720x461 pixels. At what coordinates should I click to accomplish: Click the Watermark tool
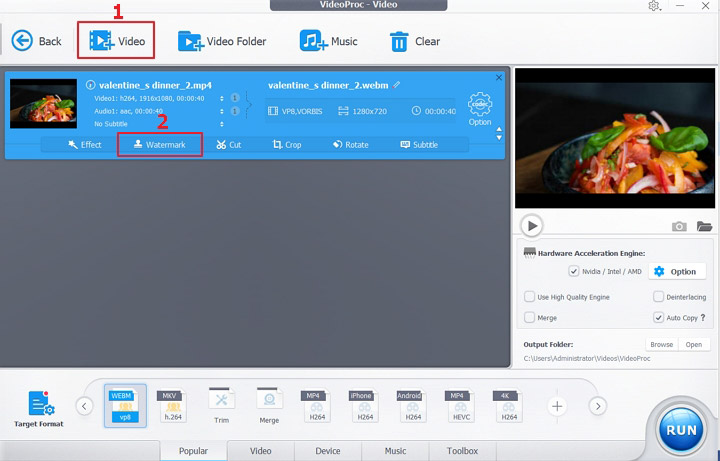point(159,145)
